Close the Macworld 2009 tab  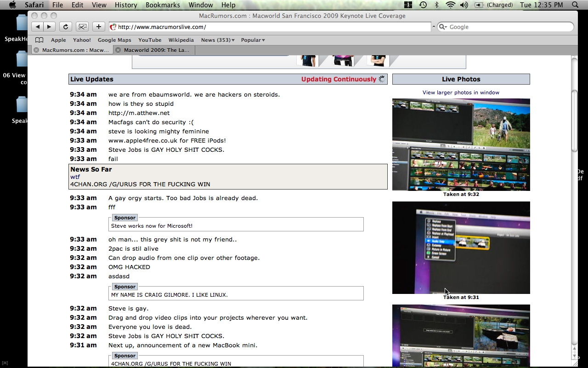[x=118, y=50]
